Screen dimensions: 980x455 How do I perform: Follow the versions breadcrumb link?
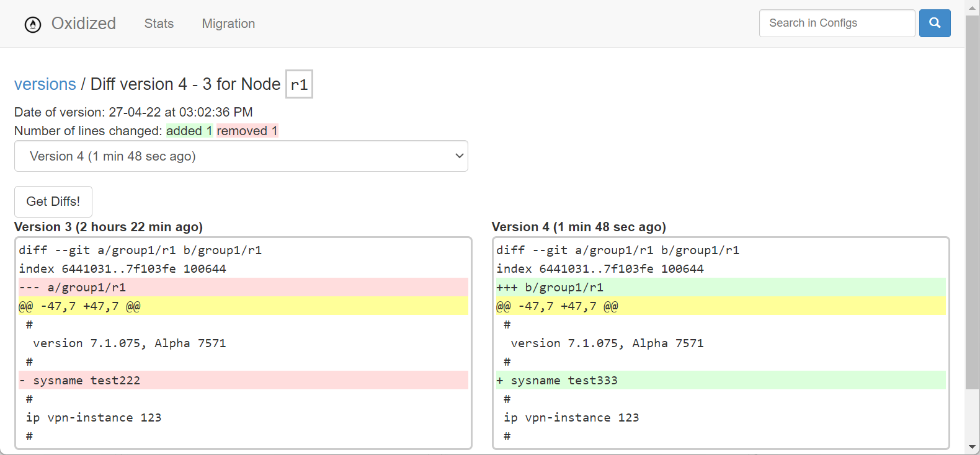point(45,84)
